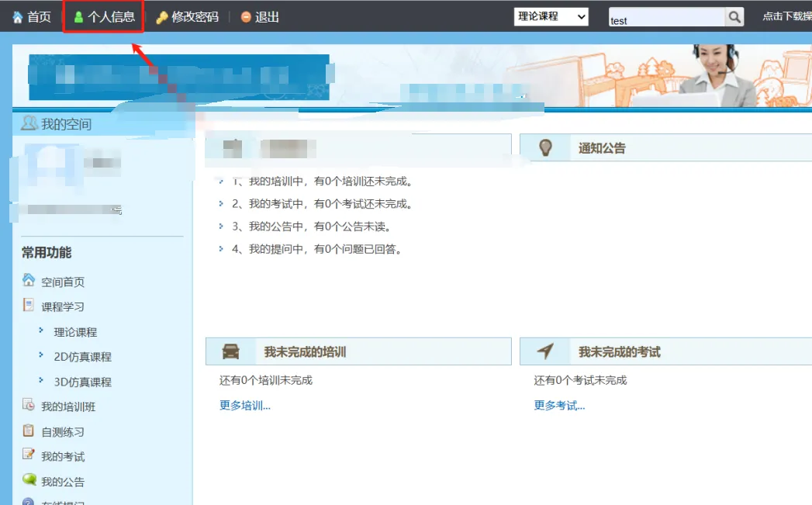
Task: Open the 更多考试... link
Action: coord(560,405)
